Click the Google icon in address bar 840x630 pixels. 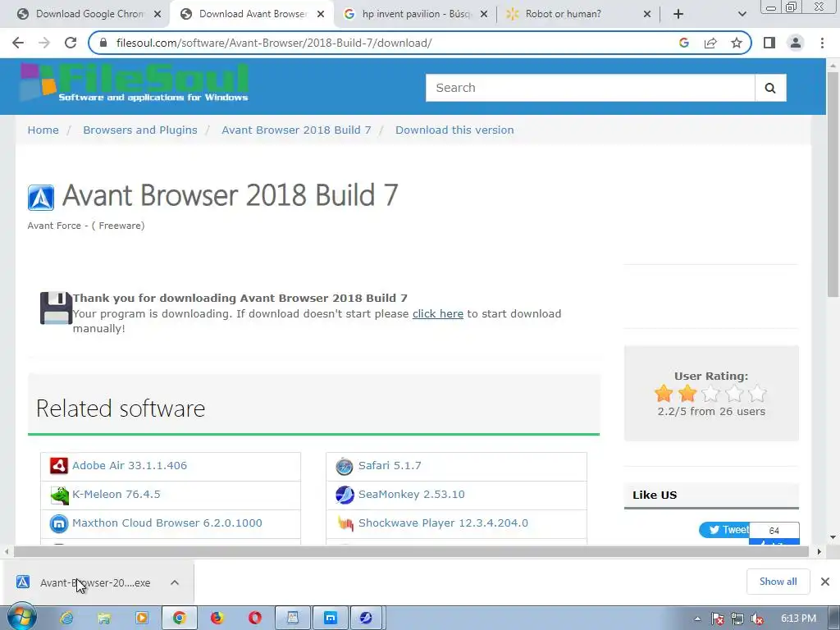(x=683, y=43)
